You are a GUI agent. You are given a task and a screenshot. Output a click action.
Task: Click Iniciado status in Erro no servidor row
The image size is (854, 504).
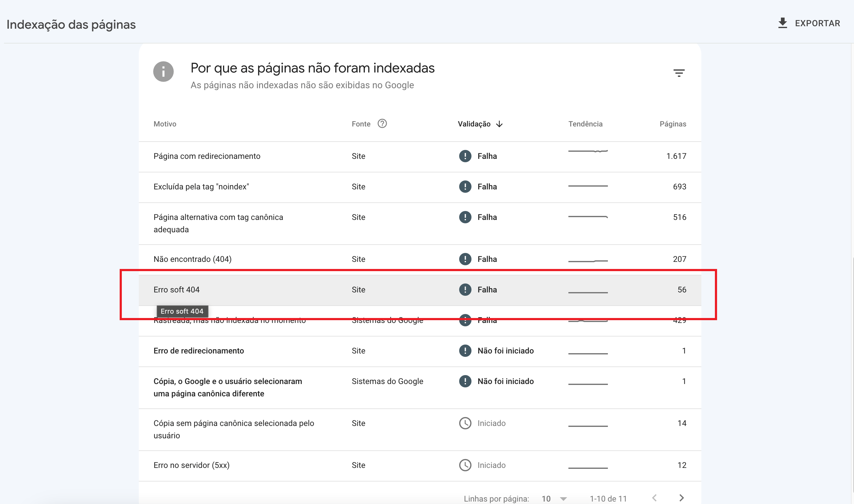(x=491, y=465)
